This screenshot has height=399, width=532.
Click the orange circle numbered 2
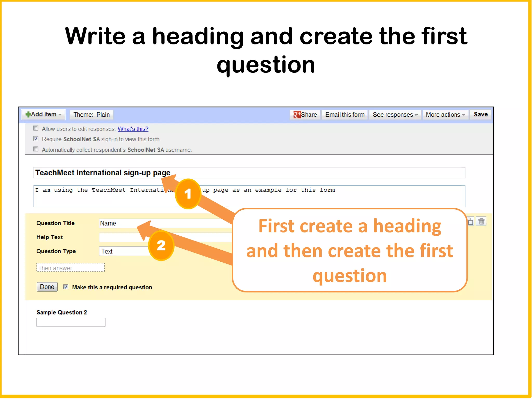point(161,245)
